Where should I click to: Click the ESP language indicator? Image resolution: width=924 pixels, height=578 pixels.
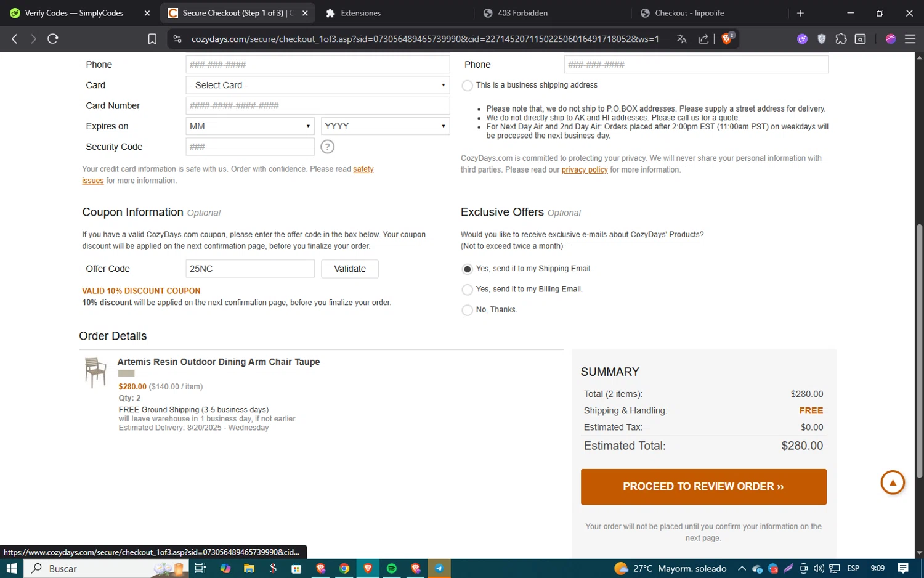coord(853,568)
